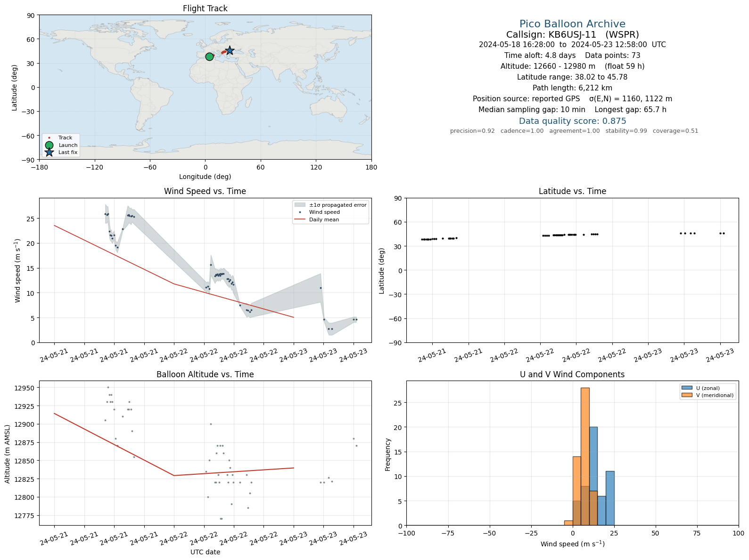This screenshot has height=560, width=749.
Task: Click the "Median sampling gap: 10 min" line
Action: 572,110
